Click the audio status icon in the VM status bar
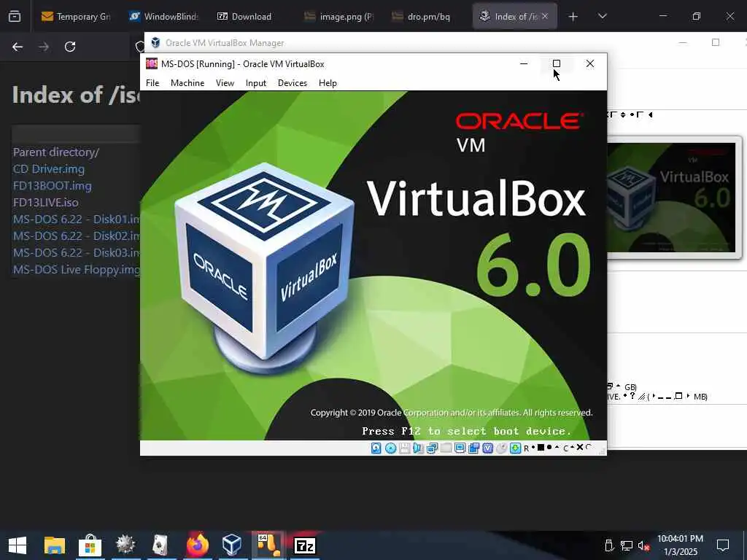This screenshot has height=560, width=747. pos(418,448)
